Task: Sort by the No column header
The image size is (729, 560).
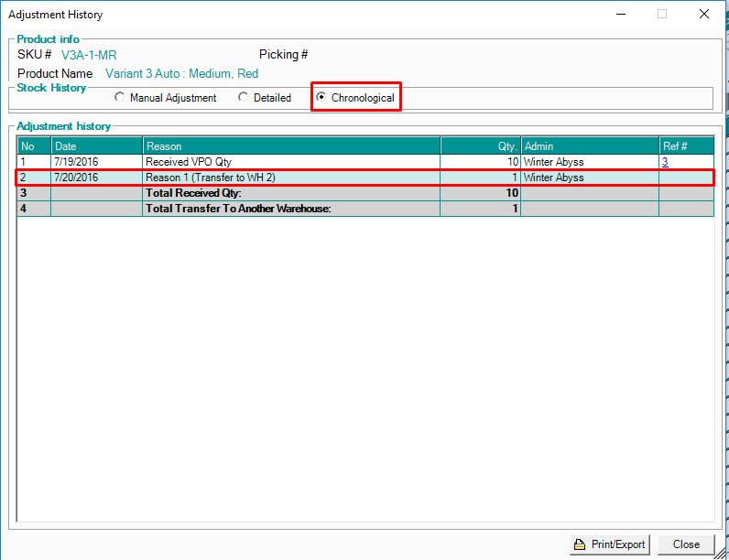Action: pyautogui.click(x=34, y=145)
